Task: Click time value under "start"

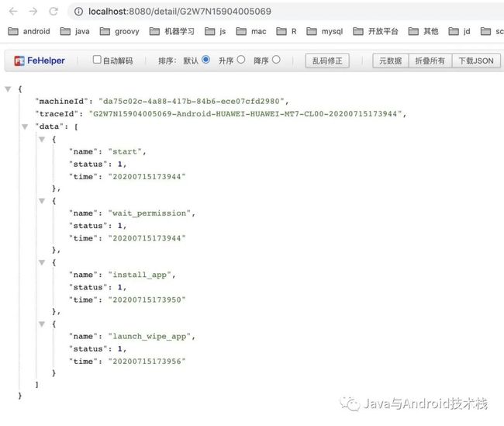Action: coord(147,177)
